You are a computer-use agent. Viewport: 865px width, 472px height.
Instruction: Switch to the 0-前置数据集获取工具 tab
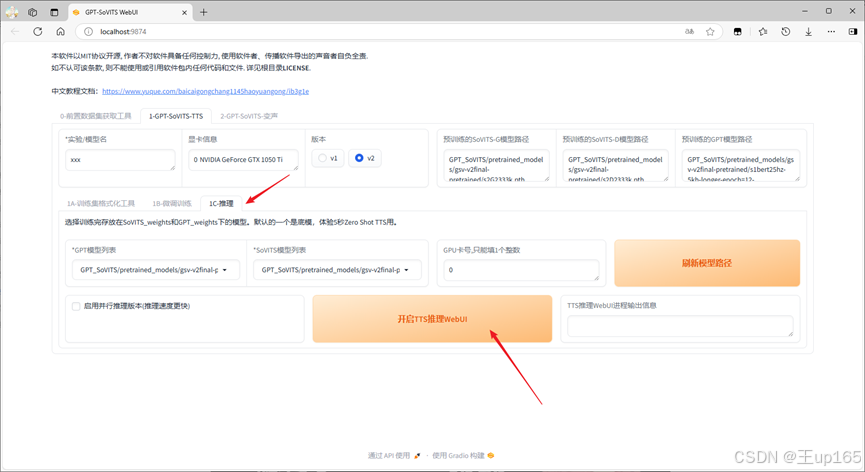click(x=95, y=116)
